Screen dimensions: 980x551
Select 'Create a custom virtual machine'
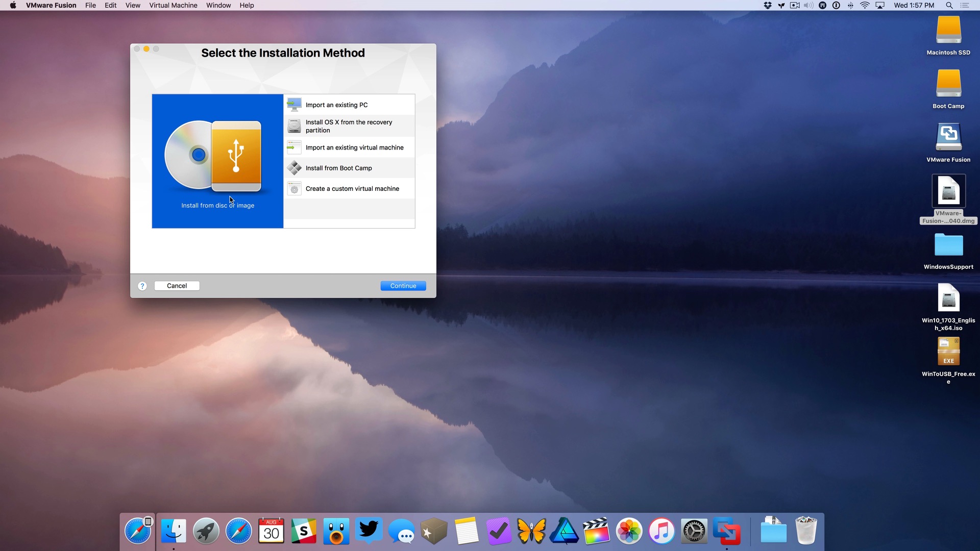pos(352,188)
